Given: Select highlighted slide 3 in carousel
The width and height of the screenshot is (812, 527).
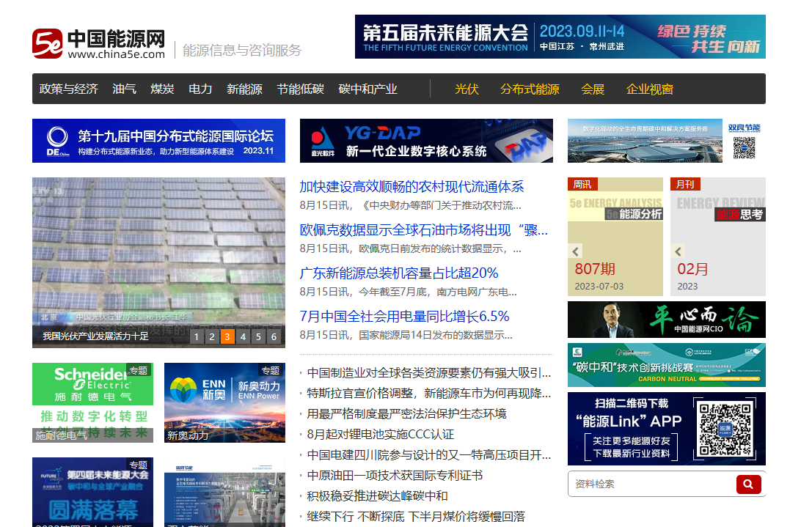Looking at the screenshot, I should (227, 336).
